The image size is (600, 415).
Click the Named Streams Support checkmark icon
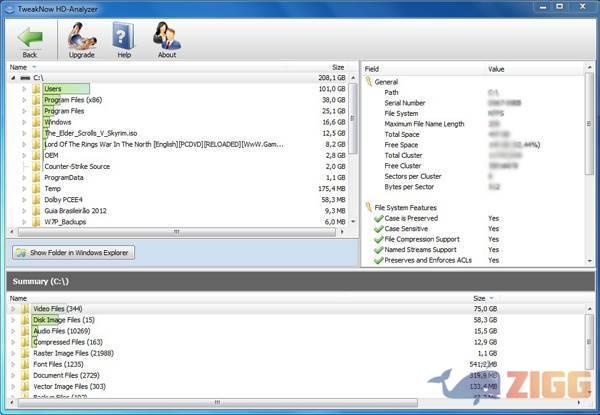(x=378, y=250)
